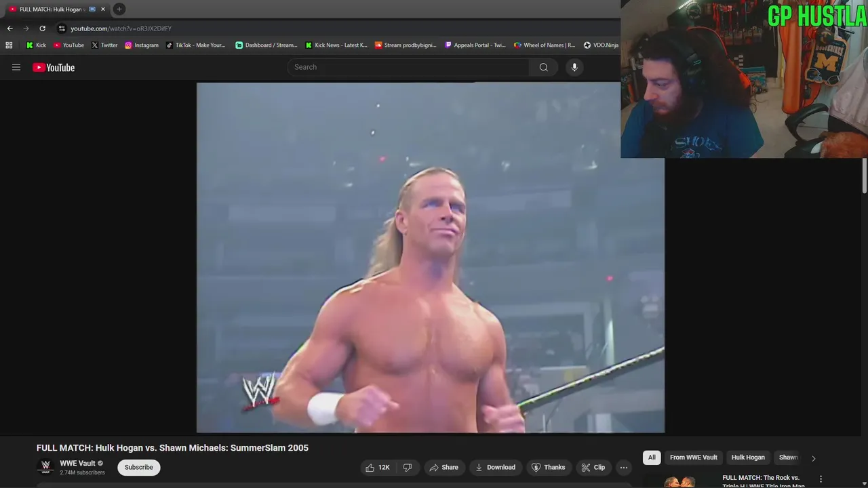868x488 pixels.
Task: Open Stream prodbybigni... bookmark
Action: (406, 45)
